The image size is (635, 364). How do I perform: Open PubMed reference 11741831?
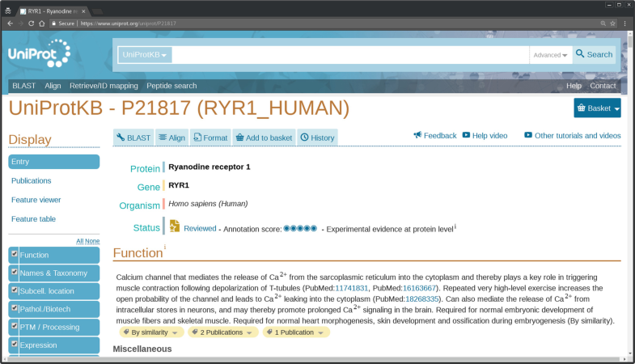click(x=351, y=288)
